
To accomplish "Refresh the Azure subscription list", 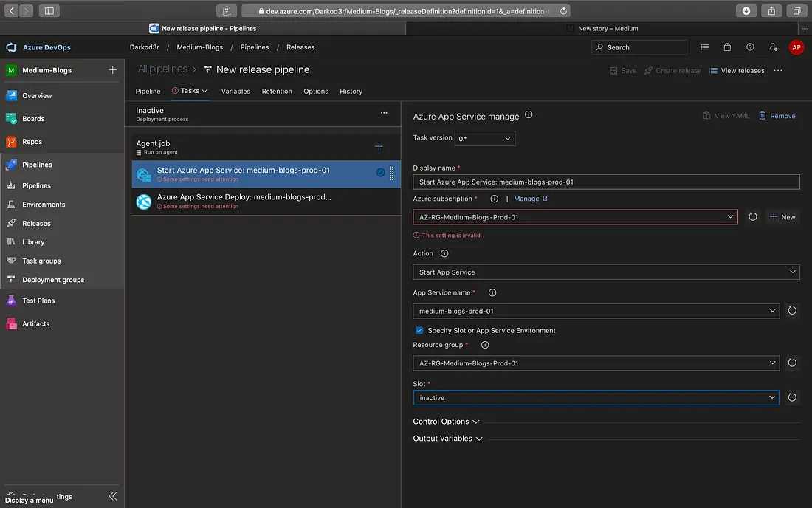I will click(x=752, y=217).
